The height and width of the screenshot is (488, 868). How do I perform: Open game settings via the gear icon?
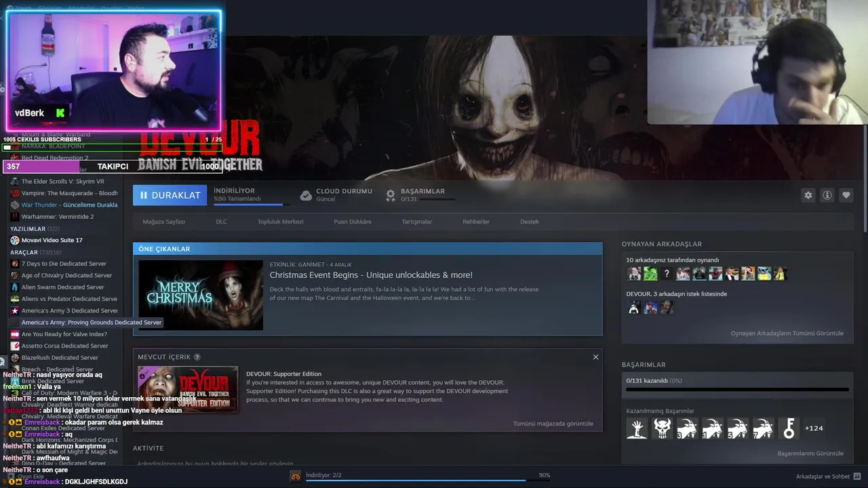[808, 195]
